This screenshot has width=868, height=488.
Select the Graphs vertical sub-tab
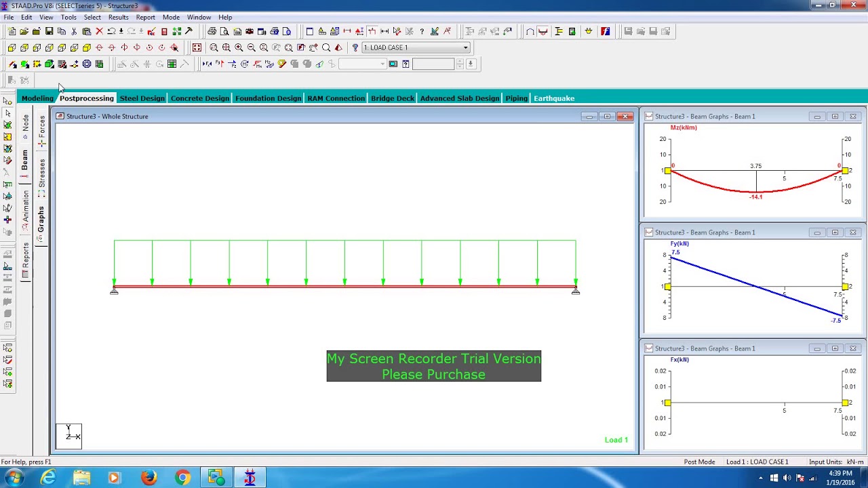click(x=41, y=223)
